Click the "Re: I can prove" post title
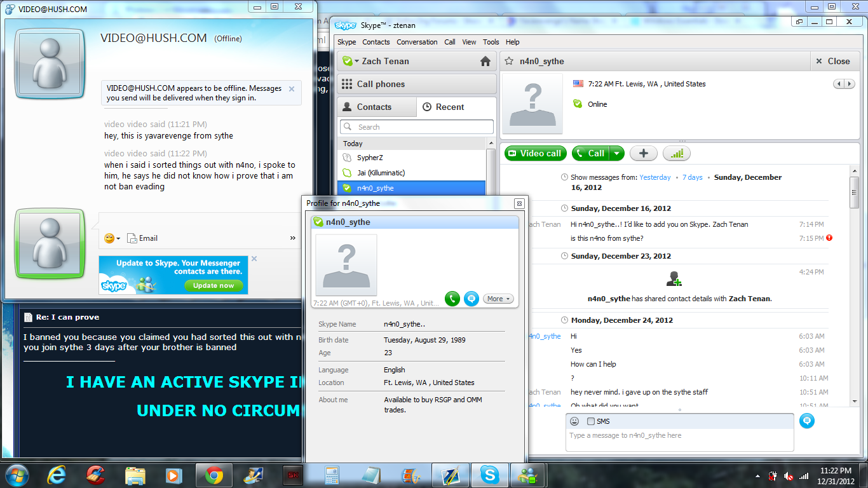The height and width of the screenshot is (488, 868). pos(67,317)
